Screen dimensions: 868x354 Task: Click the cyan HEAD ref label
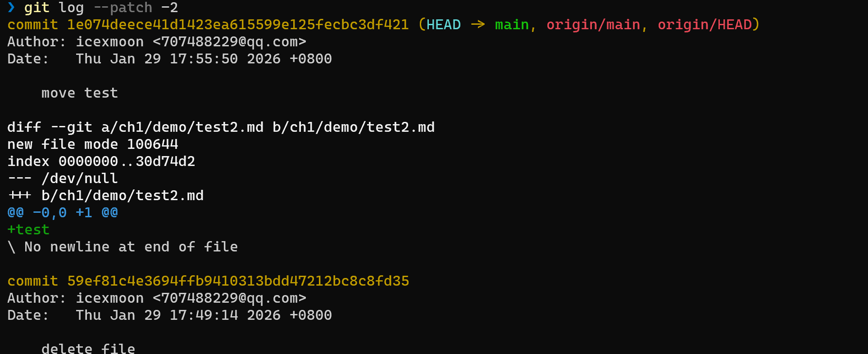[443, 25]
